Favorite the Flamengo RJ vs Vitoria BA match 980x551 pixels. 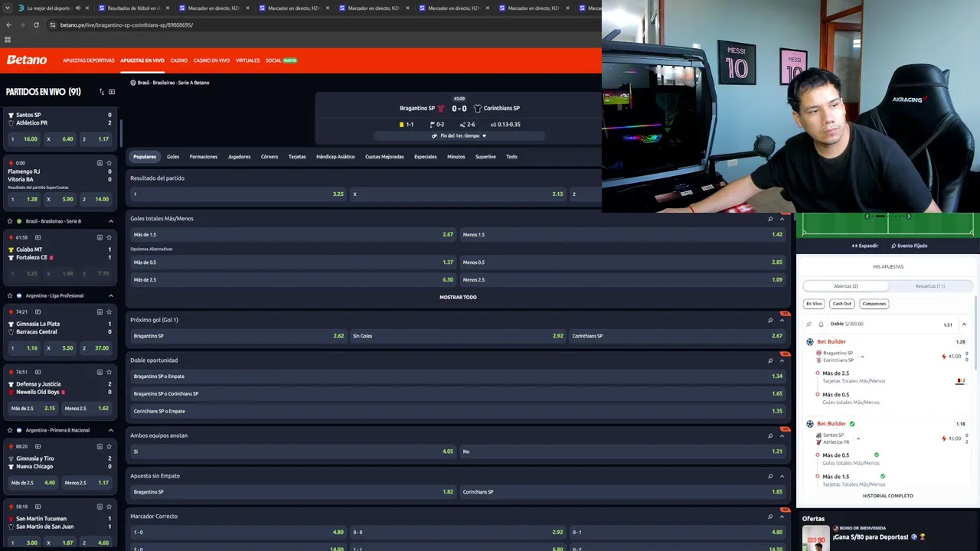(x=109, y=163)
